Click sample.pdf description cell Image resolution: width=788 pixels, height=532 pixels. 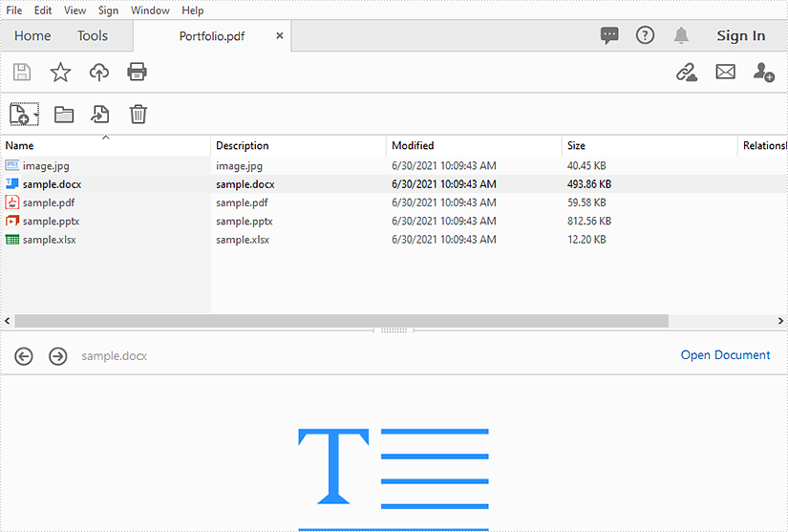[x=242, y=202]
